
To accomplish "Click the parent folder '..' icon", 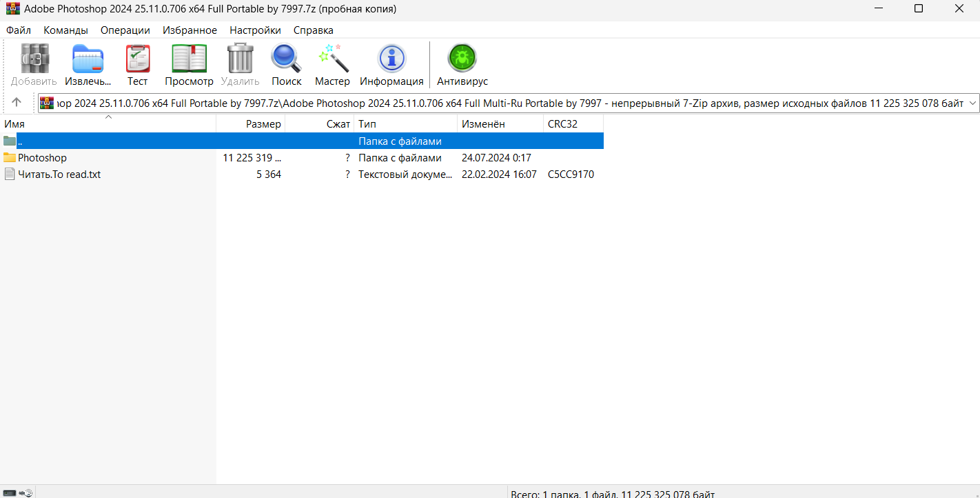I will [x=10, y=141].
